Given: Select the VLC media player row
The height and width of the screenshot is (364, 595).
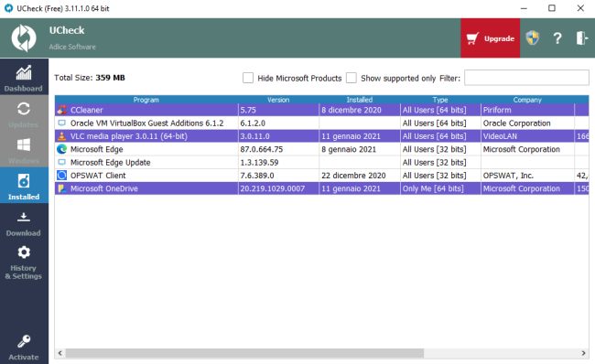Looking at the screenshot, I should click(322, 136).
